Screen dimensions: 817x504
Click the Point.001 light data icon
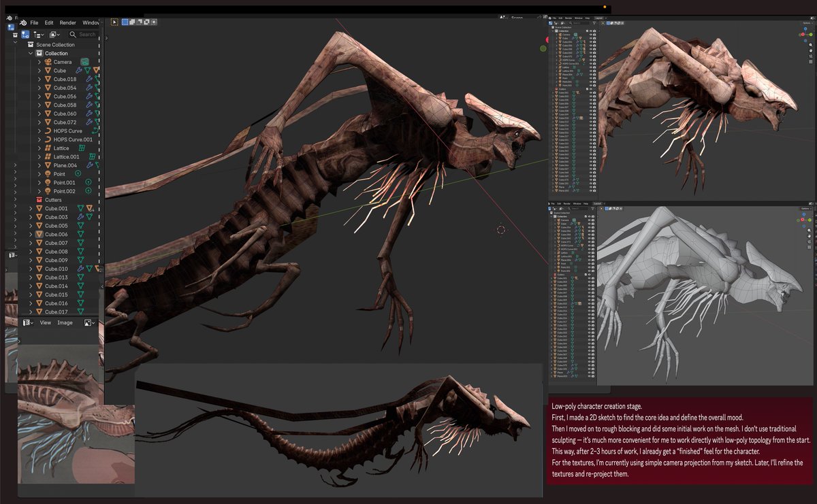pyautogui.click(x=88, y=183)
